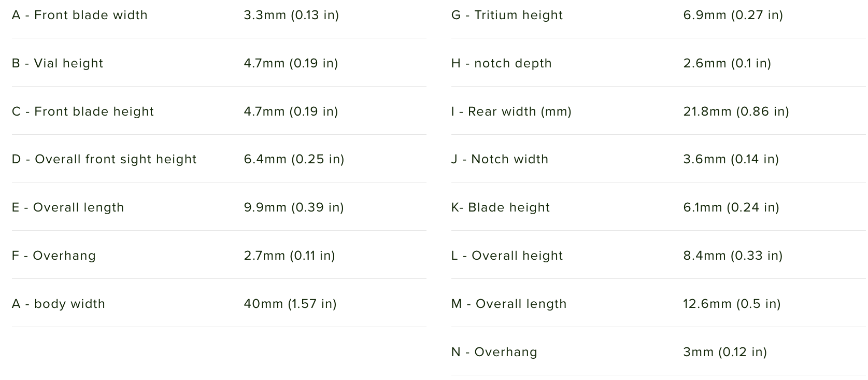Select the "N - Overhang" label
Image resolution: width=868 pixels, height=380 pixels.
(x=494, y=352)
